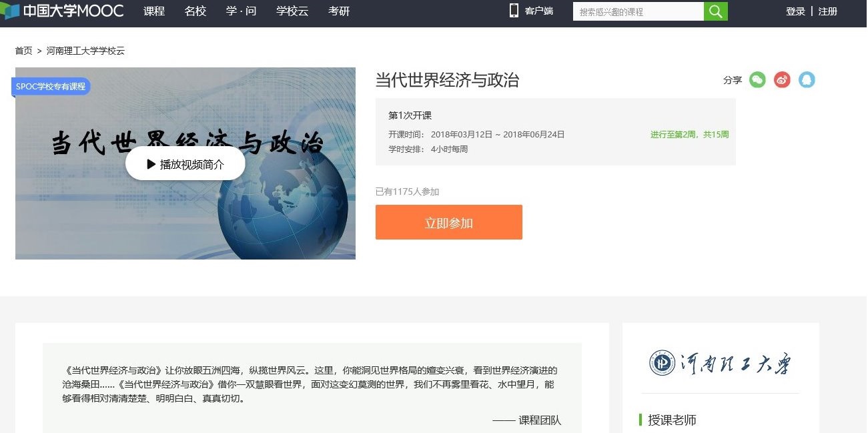Image resolution: width=868 pixels, height=433 pixels.
Task: Click the 立即参加 enroll button
Action: pyautogui.click(x=448, y=222)
